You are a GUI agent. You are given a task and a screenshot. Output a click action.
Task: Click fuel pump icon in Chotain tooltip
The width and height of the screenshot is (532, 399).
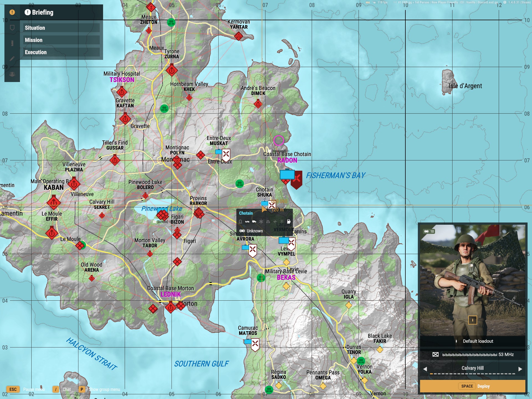(288, 222)
